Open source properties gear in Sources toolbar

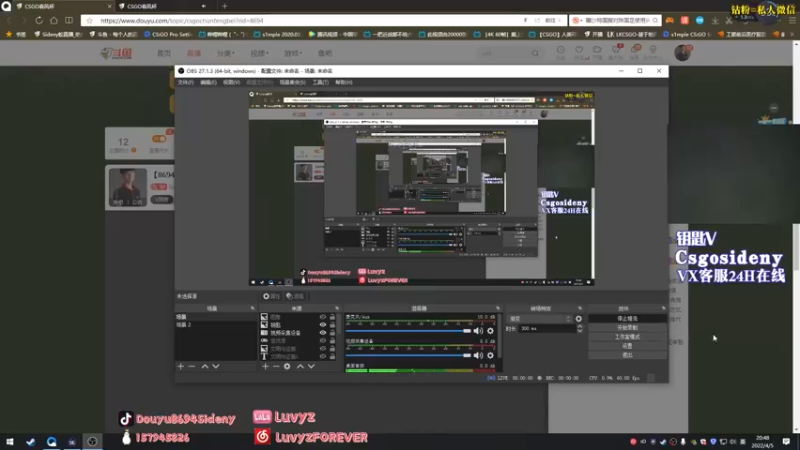pos(287,366)
